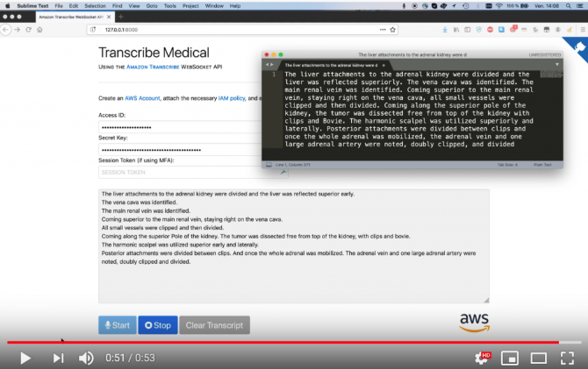Viewport: 588px width, 369px height.
Task: Go to the browser home page
Action: 39,30
